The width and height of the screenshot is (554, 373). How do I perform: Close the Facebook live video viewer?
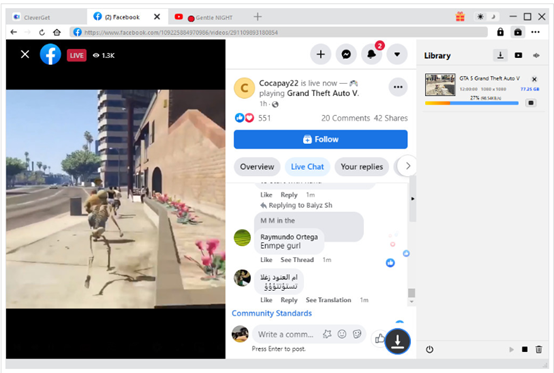point(25,54)
